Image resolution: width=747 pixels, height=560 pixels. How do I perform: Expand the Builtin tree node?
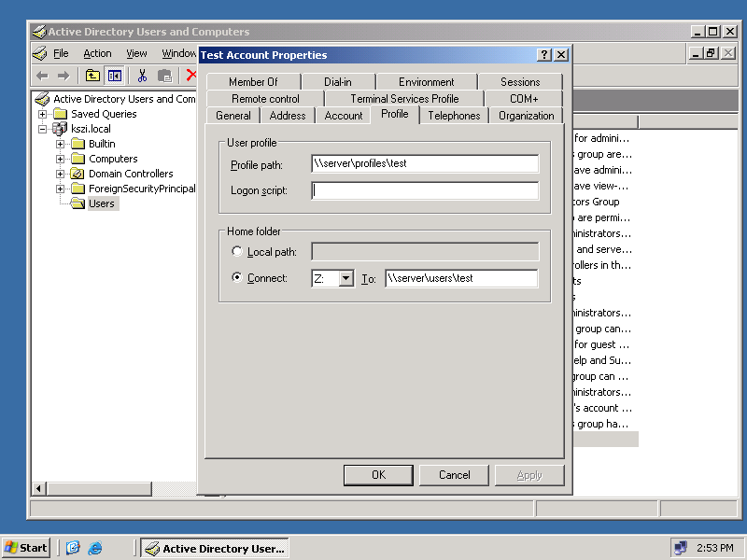coord(60,144)
